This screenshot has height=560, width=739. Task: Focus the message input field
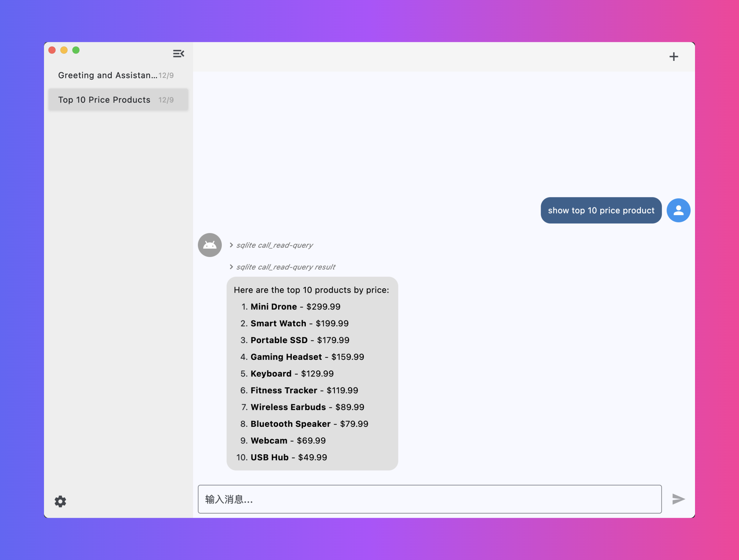429,499
